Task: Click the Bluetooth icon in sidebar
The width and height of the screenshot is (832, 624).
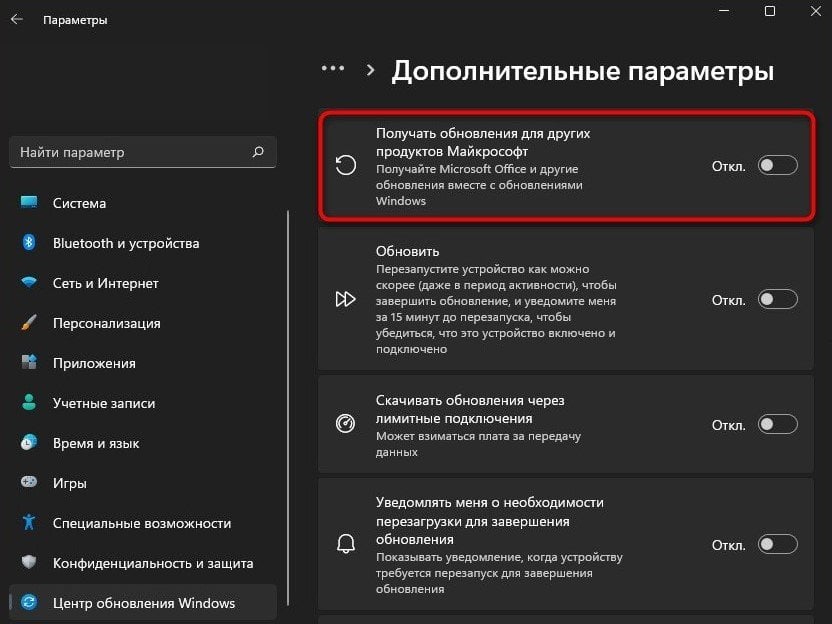Action: [x=29, y=242]
